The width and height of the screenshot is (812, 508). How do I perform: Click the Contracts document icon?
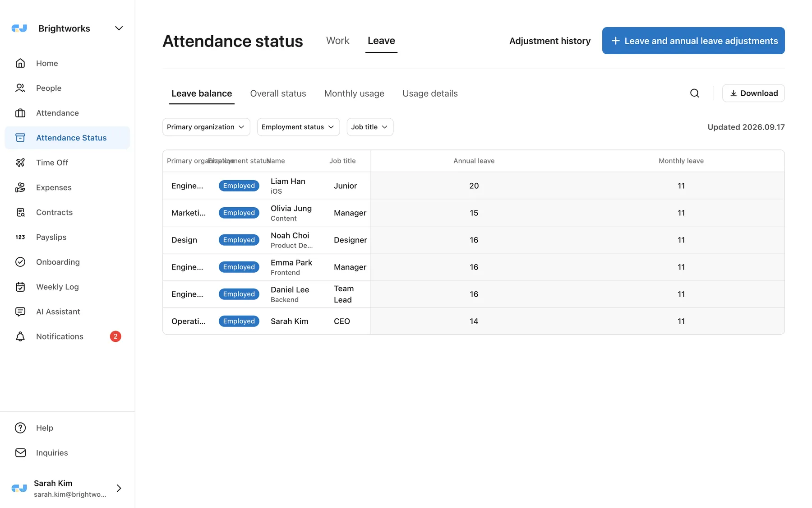20,212
